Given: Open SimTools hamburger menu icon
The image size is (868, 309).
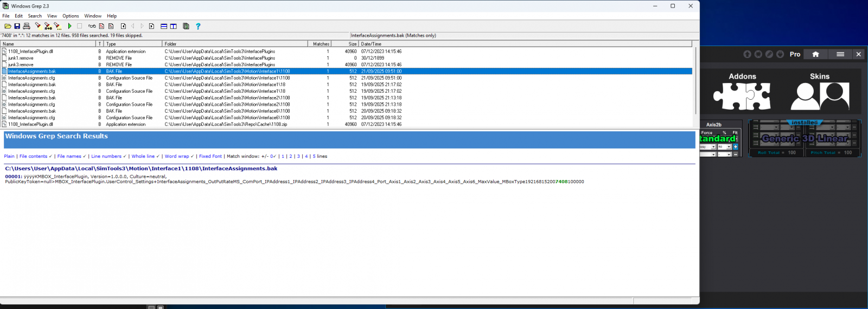Looking at the screenshot, I should click(840, 54).
